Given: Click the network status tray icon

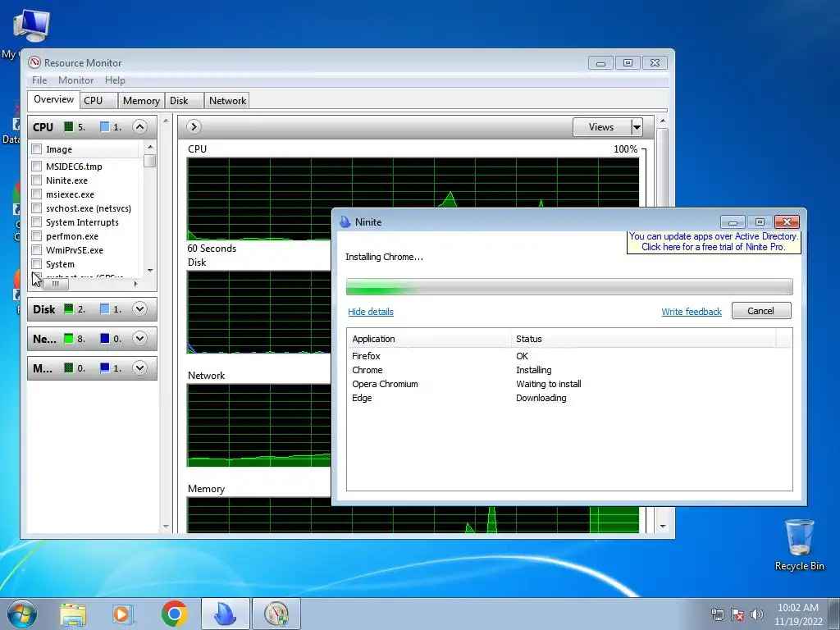Looking at the screenshot, I should (717, 614).
